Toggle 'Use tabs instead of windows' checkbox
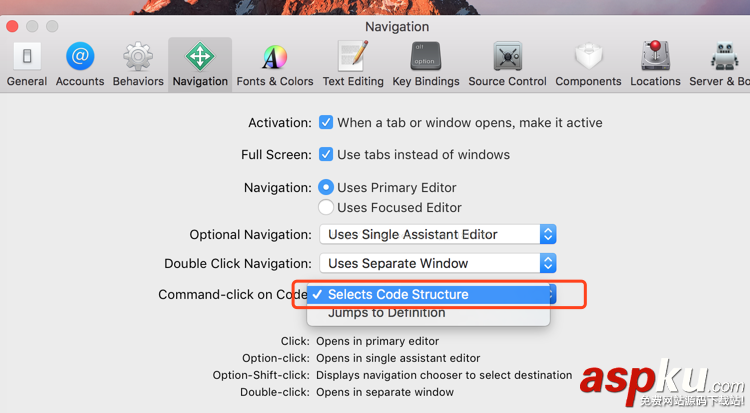The width and height of the screenshot is (750, 413). (x=326, y=155)
